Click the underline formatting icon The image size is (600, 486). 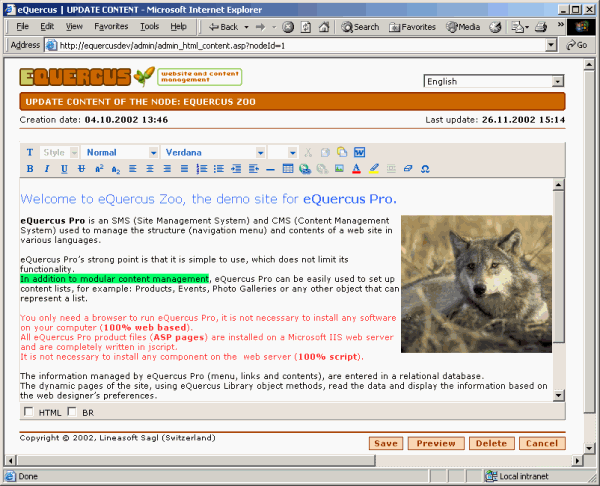tap(64, 168)
